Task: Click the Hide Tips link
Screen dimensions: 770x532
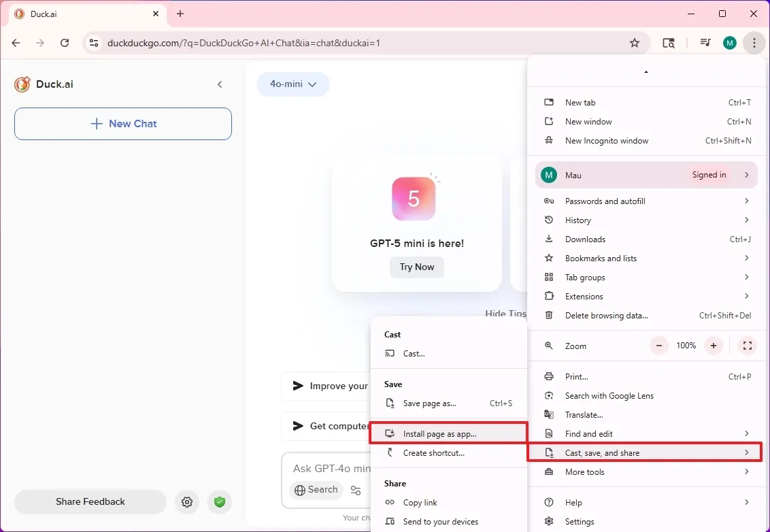Action: pyautogui.click(x=505, y=314)
